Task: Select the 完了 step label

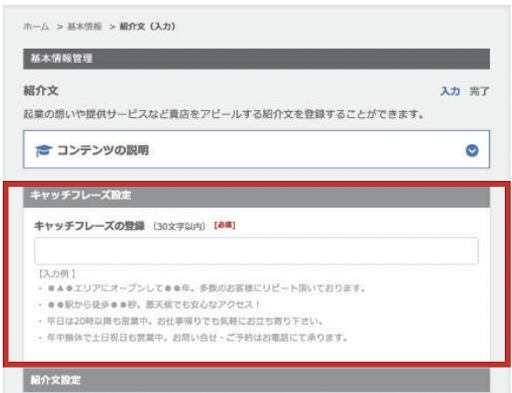Action: (x=479, y=91)
